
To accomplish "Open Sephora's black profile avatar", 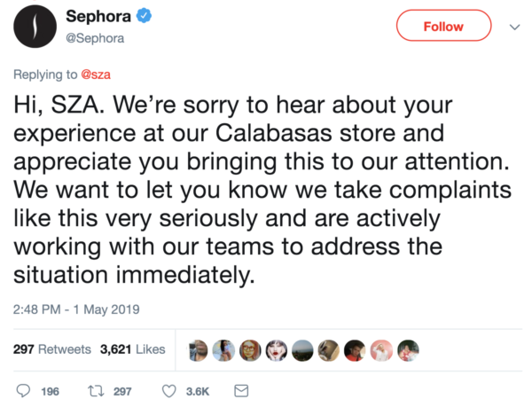I will point(35,27).
